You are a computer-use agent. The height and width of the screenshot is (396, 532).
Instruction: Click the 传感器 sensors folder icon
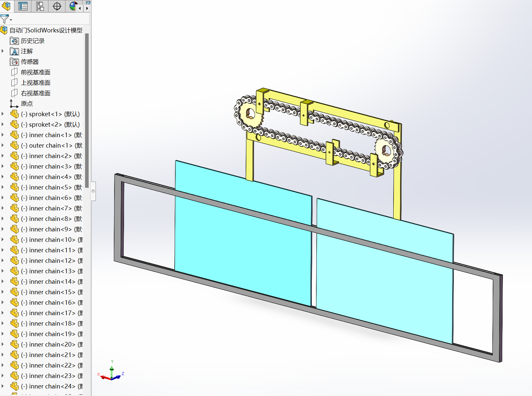(x=15, y=62)
